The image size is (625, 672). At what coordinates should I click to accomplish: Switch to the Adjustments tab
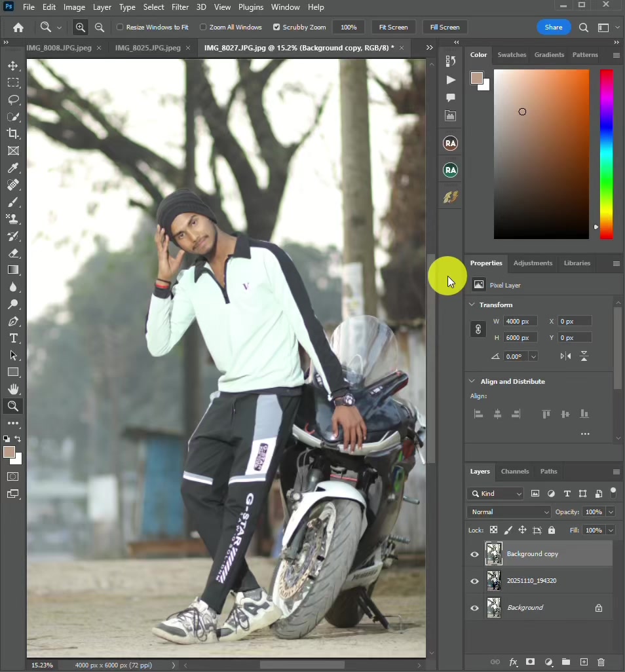[533, 263]
